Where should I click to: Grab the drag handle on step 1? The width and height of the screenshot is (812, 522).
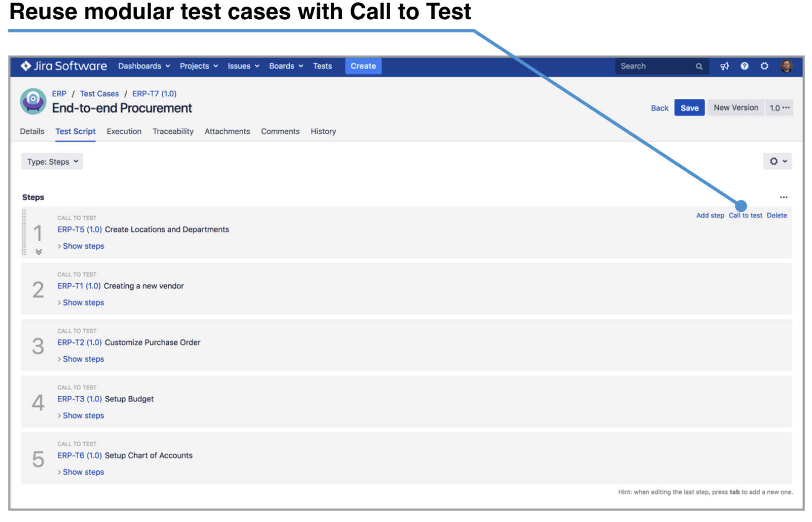(x=24, y=232)
